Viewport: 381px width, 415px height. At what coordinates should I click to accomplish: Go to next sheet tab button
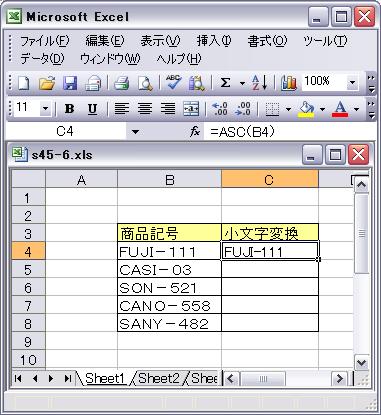[51, 379]
